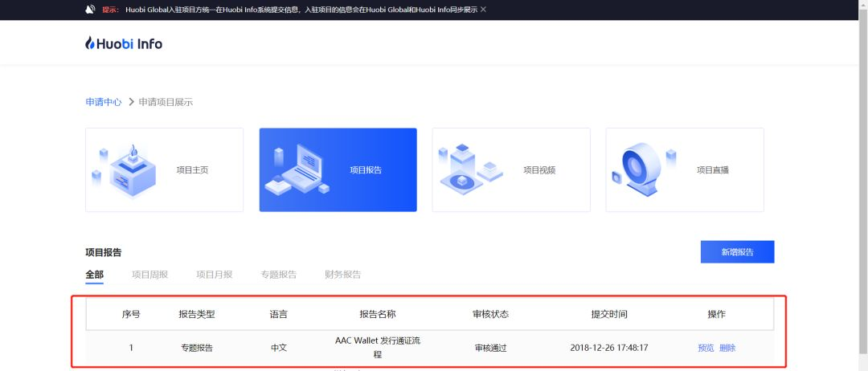
Task: Click the 审核通过 status cell
Action: pyautogui.click(x=490, y=348)
